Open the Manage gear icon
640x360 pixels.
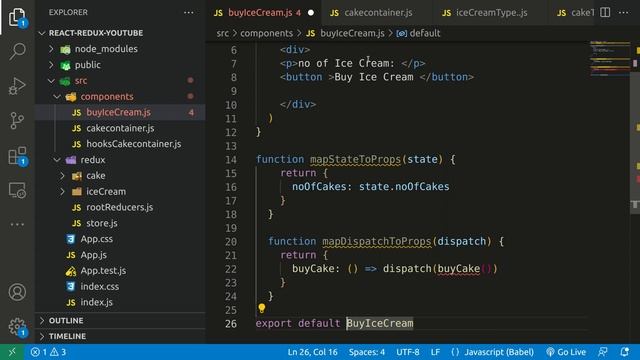tap(17, 327)
